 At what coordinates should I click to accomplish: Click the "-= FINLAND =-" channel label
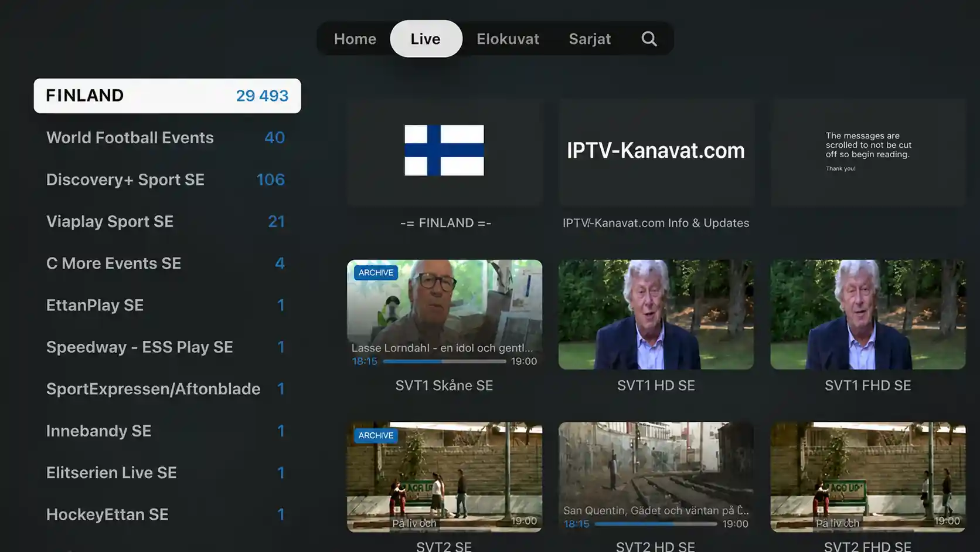click(x=445, y=223)
